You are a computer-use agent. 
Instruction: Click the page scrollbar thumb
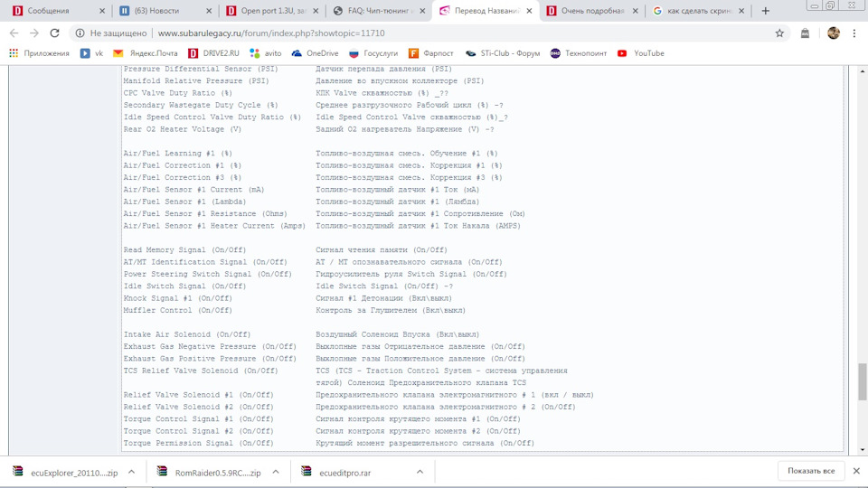click(x=863, y=381)
